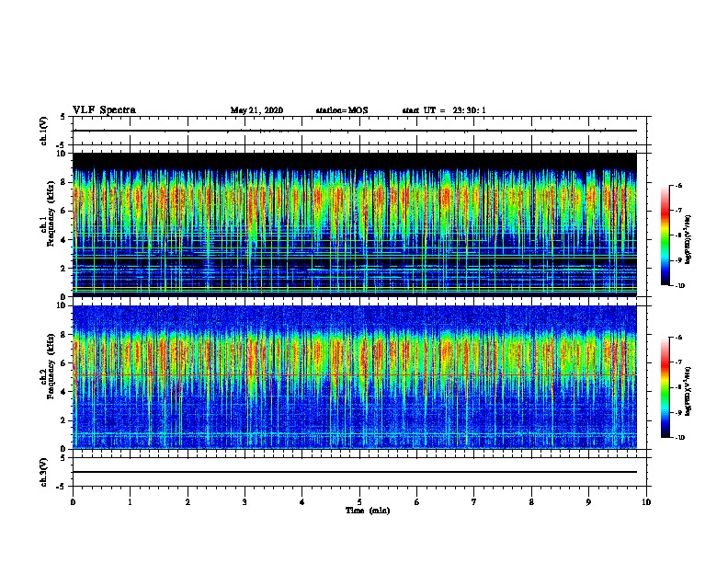Viewport: 728px width, 563px height.
Task: Click the '10' frequency tick of ch.1 spectrogram
Action: point(61,154)
